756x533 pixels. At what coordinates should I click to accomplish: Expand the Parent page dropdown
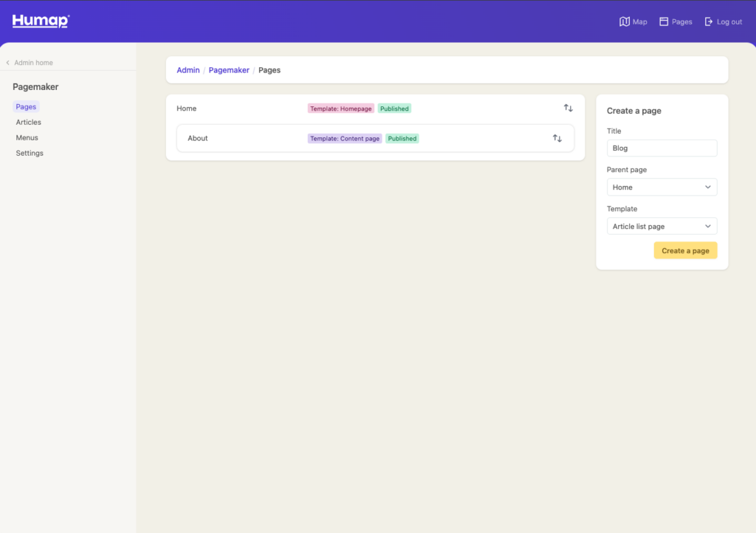click(661, 188)
